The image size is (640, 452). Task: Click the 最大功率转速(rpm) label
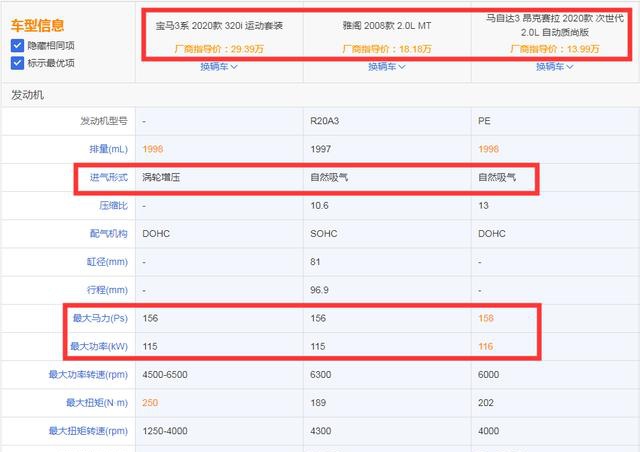coord(88,374)
